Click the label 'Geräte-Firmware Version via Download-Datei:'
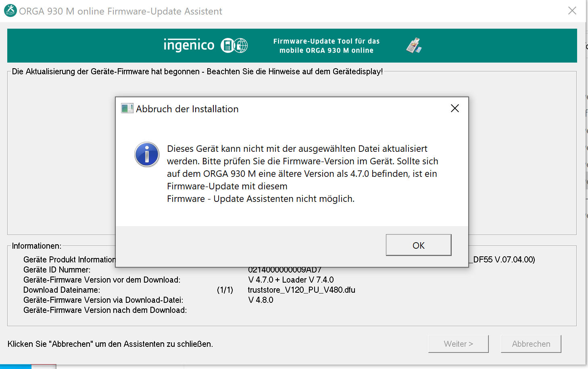This screenshot has height=369, width=588. 103,300
